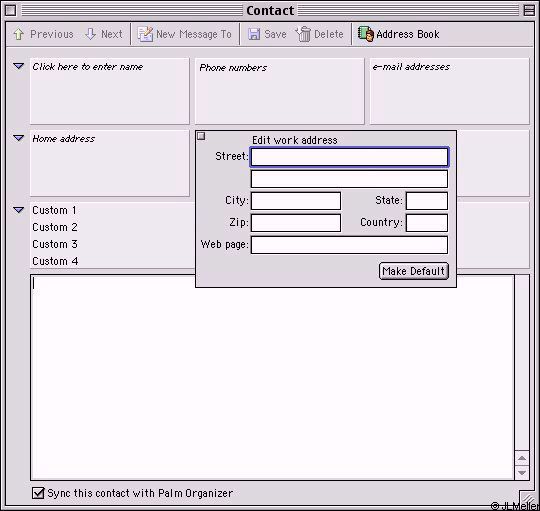The height and width of the screenshot is (511, 540).
Task: Click the New Message To icon
Action: tap(145, 34)
